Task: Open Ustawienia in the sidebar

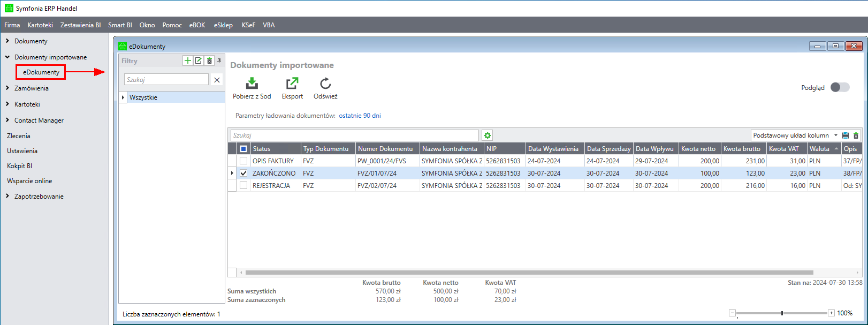Action: coord(22,151)
